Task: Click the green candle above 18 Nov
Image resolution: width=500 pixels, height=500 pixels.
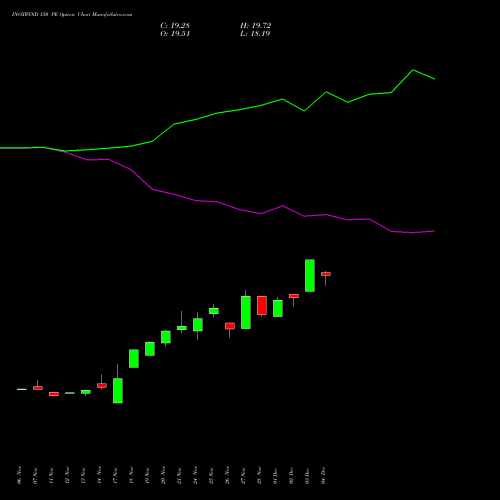Action: click(134, 359)
